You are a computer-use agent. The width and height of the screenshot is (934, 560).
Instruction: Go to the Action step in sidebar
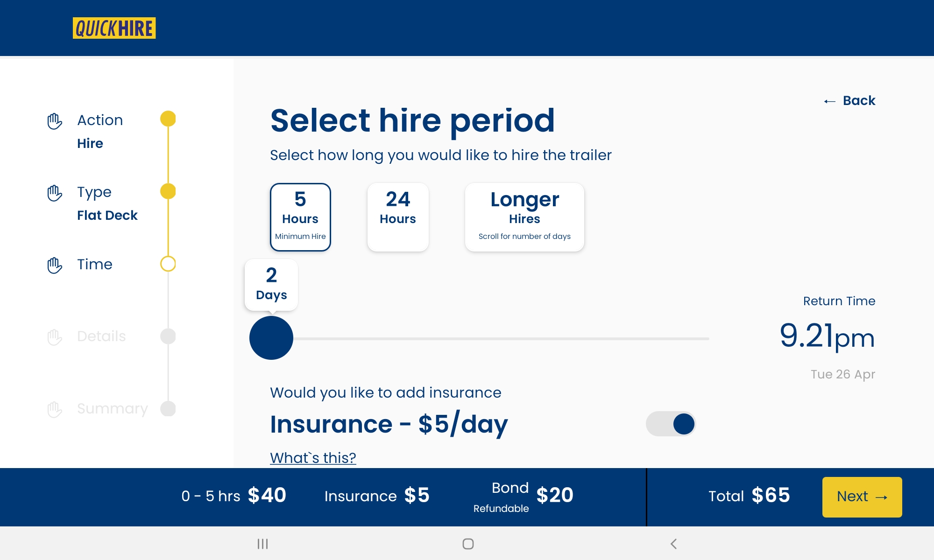pyautogui.click(x=100, y=120)
